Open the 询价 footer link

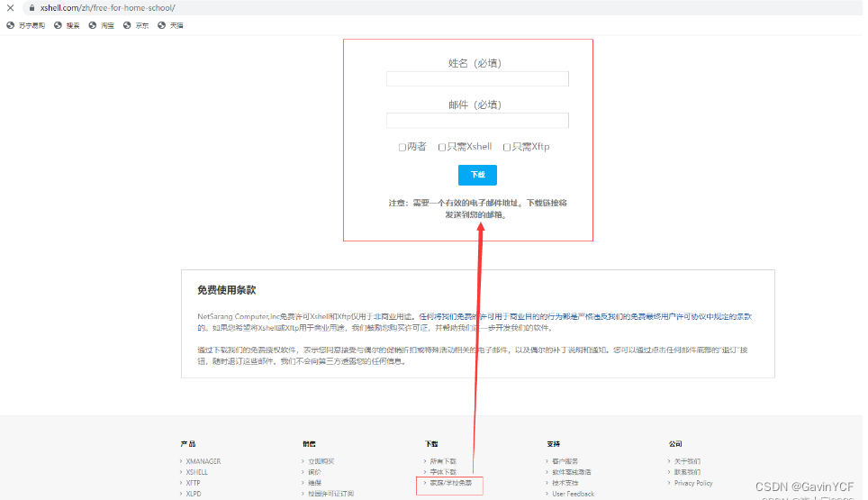point(314,472)
